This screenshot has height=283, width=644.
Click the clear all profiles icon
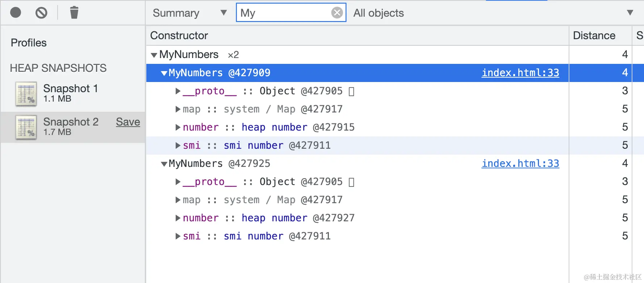click(41, 13)
